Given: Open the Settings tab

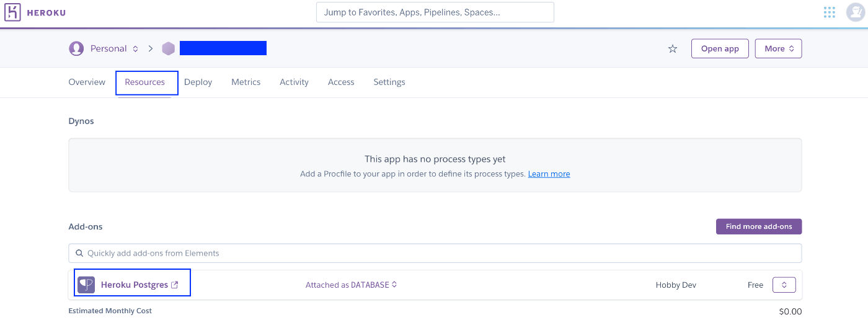Looking at the screenshot, I should [389, 82].
